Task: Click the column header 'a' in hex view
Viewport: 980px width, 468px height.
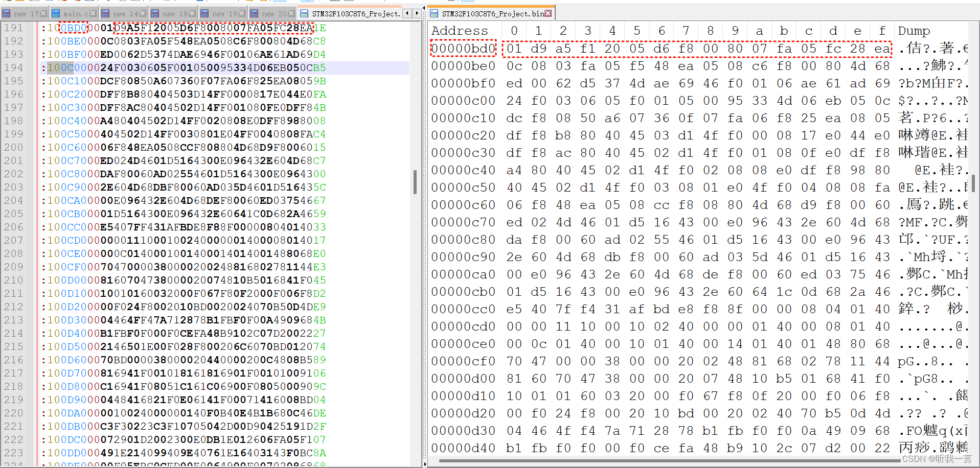Action: (x=760, y=31)
